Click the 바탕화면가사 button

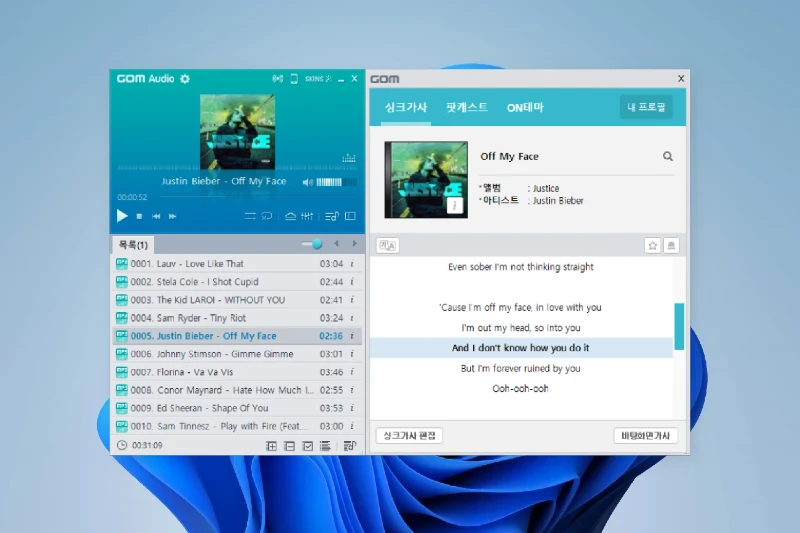tap(645, 436)
